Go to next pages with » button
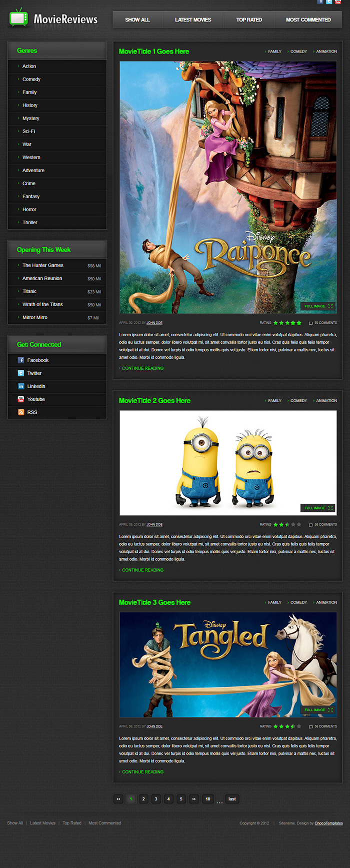350x868 pixels. (x=193, y=799)
